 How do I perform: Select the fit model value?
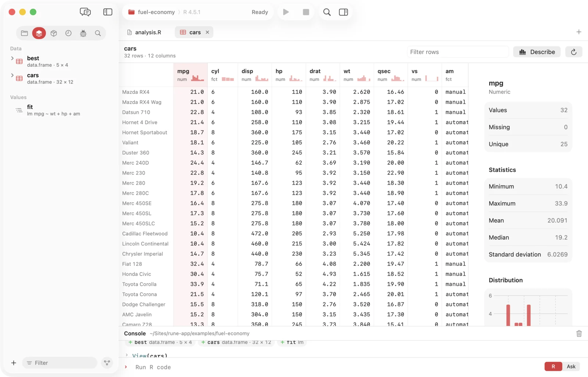(x=53, y=110)
